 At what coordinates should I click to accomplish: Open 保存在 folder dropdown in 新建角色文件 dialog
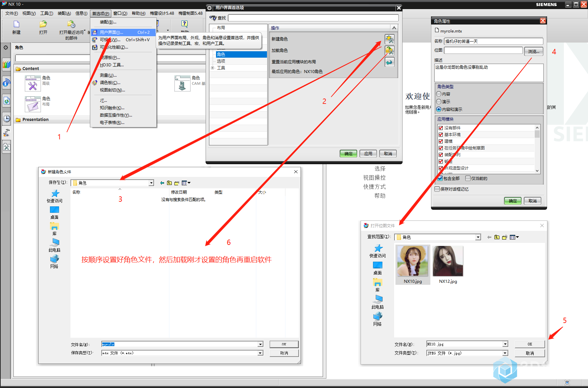(151, 183)
